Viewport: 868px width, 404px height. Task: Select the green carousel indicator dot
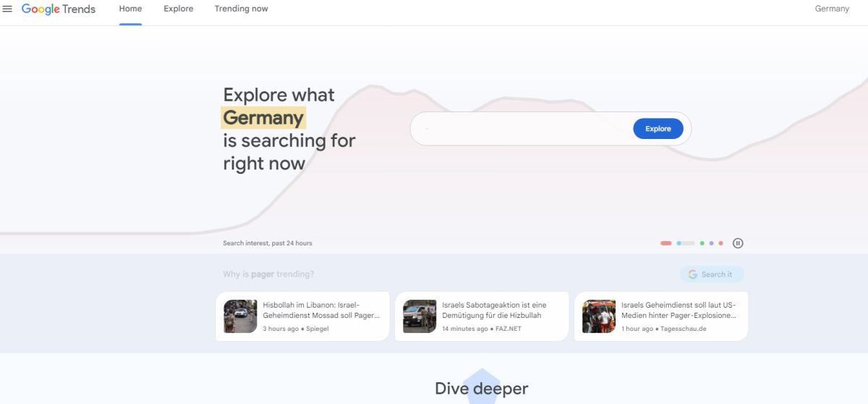pos(702,243)
